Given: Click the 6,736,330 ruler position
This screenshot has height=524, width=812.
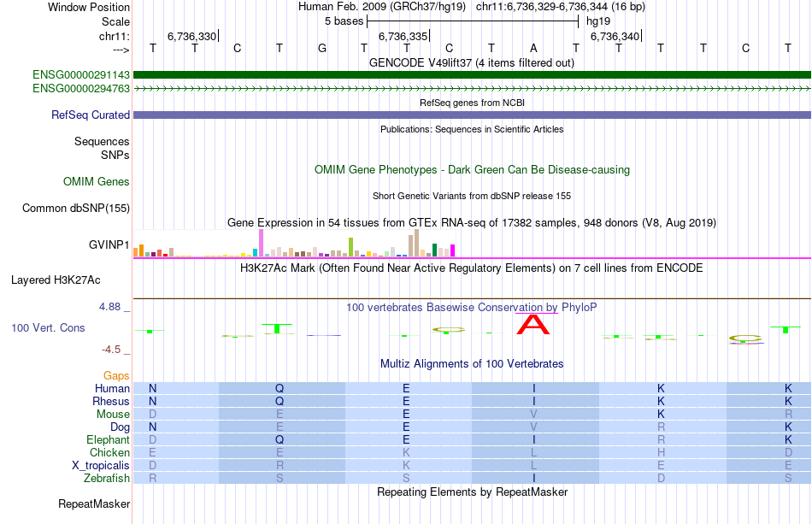Looking at the screenshot, I should [x=191, y=36].
